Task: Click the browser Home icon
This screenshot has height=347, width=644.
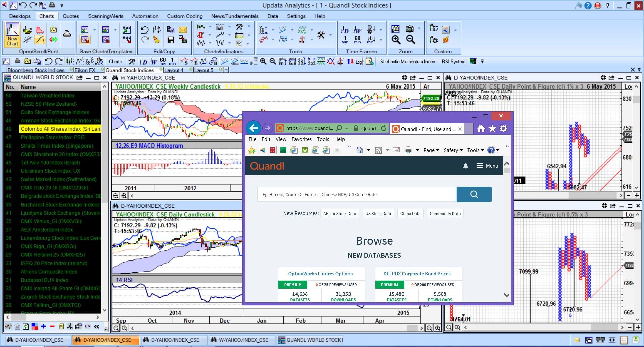Action: coord(481,129)
